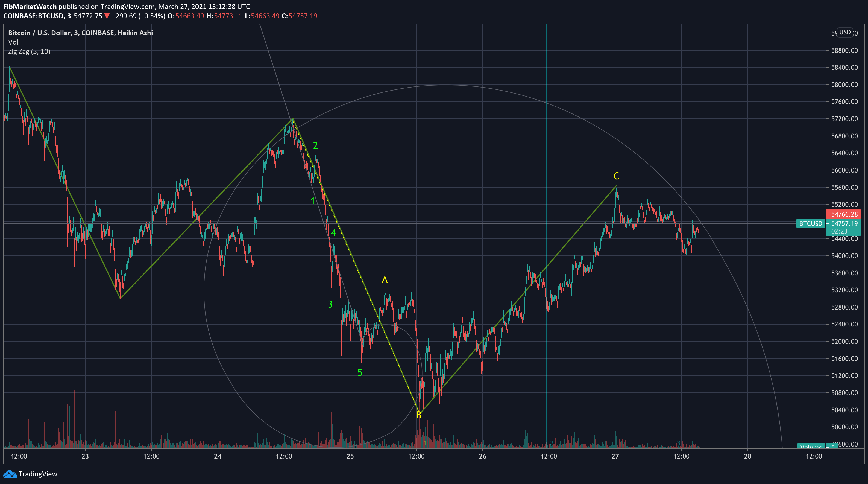Click the H:54773.11 high value in header
This screenshot has height=484, width=868.
pyautogui.click(x=224, y=16)
